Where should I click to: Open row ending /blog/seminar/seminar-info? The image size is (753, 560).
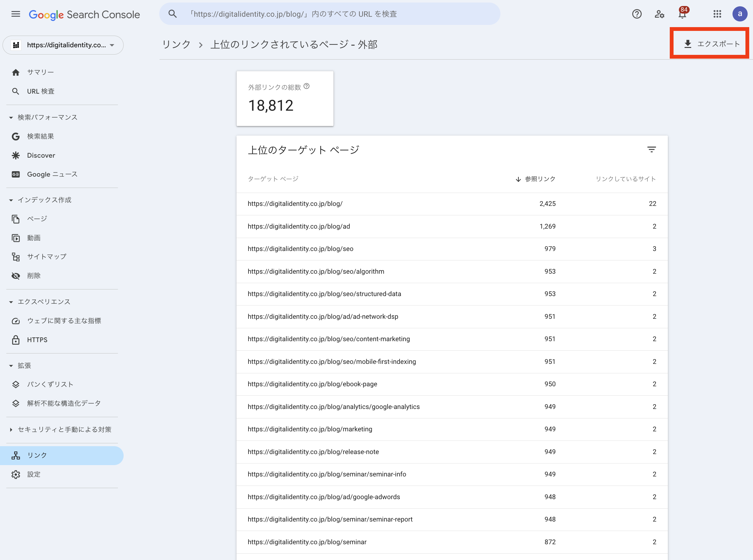[452, 474]
